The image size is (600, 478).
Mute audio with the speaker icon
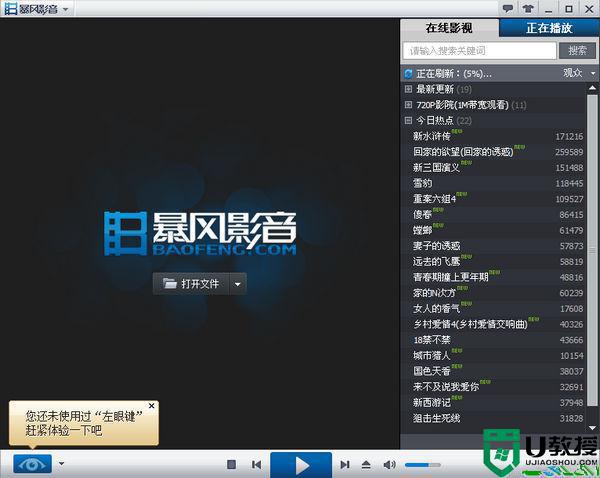pyautogui.click(x=389, y=465)
